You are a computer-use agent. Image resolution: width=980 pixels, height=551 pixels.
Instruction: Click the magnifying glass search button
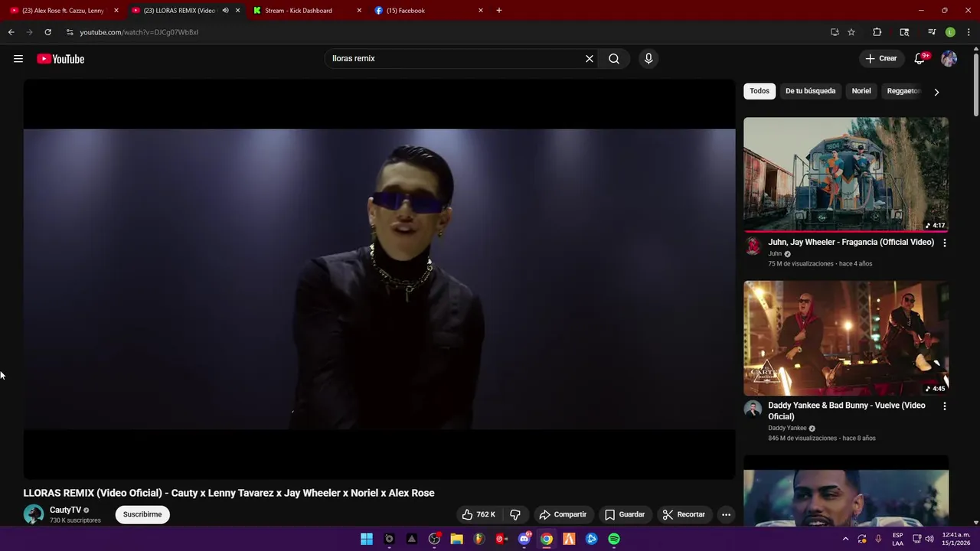(614, 59)
